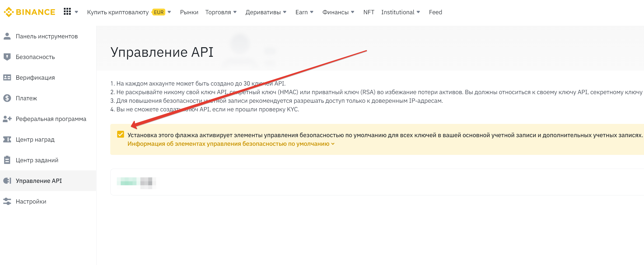
Task: Click the Task center clipboard icon
Action: pyautogui.click(x=7, y=160)
